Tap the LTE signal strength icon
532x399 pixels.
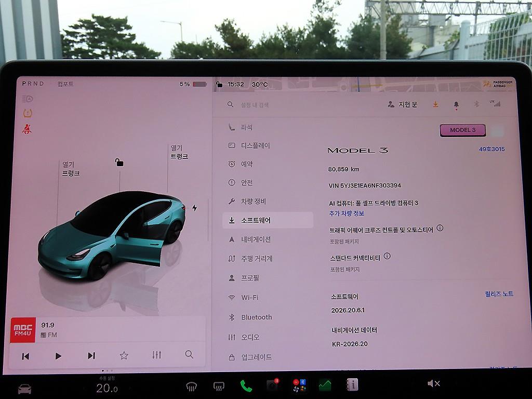pos(495,103)
